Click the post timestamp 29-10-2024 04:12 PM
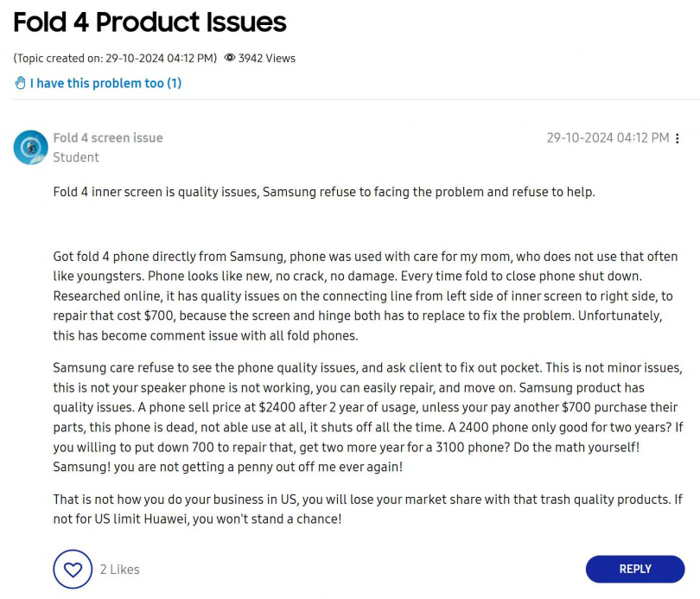 tap(608, 137)
